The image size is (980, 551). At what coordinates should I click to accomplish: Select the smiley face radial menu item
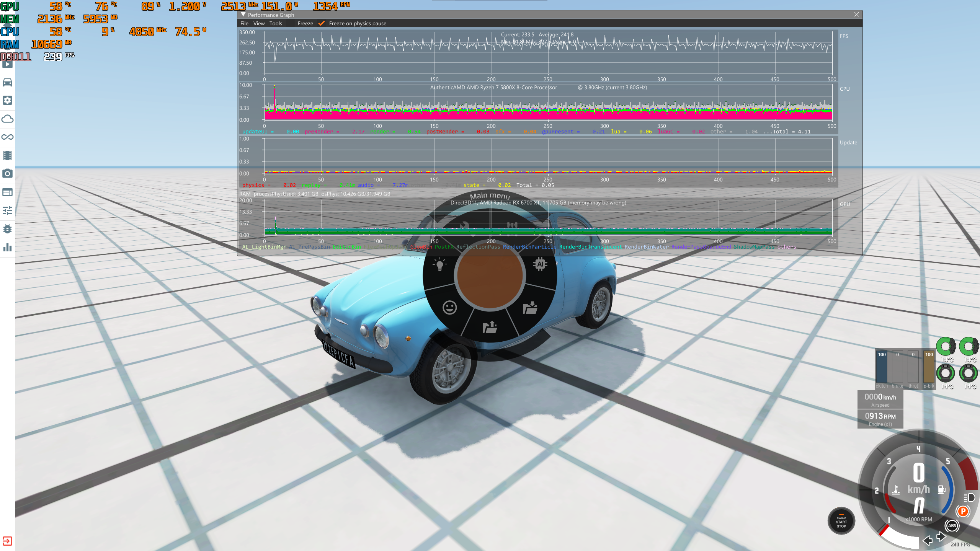click(x=449, y=308)
